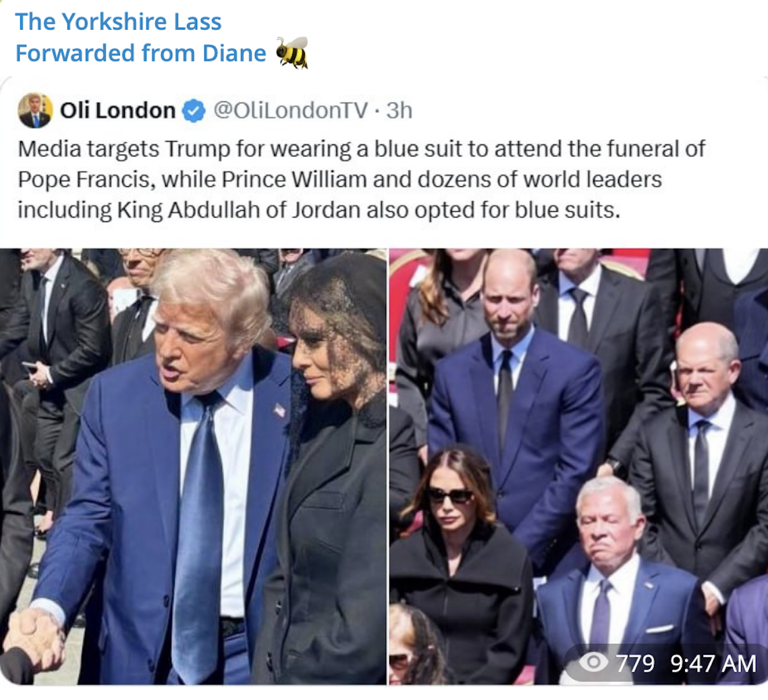Click the tweet text mentioning Pope Francis
This screenshot has width=768, height=700.
(362, 180)
